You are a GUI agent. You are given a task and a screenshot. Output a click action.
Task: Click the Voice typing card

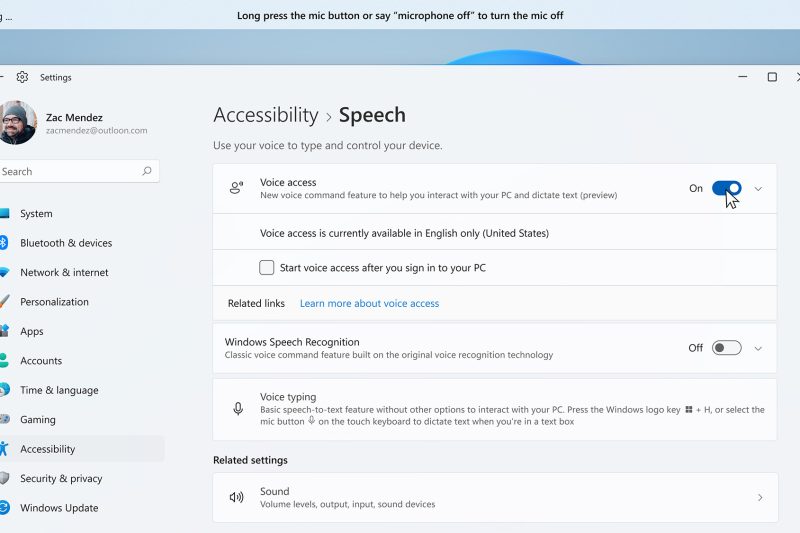coord(495,409)
